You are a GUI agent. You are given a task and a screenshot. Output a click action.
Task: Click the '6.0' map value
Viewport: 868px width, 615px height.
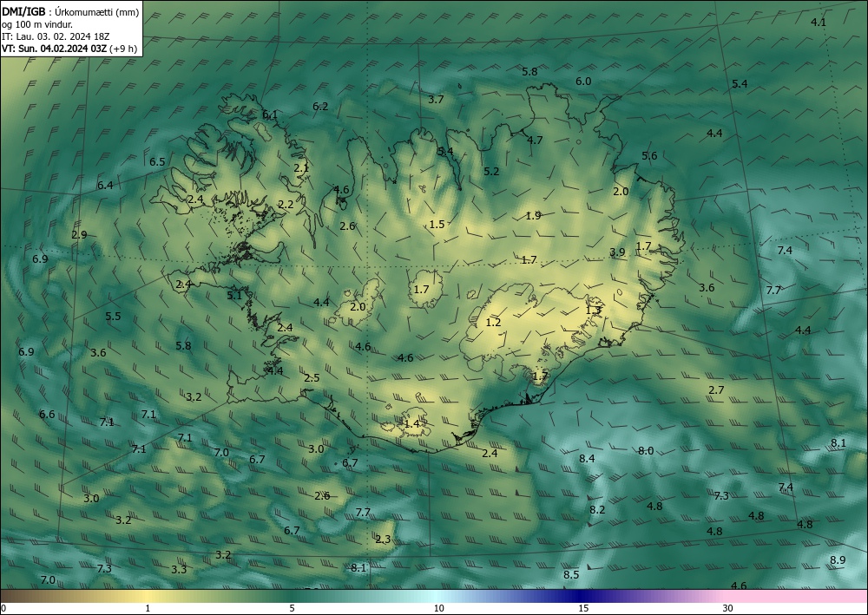click(x=583, y=82)
